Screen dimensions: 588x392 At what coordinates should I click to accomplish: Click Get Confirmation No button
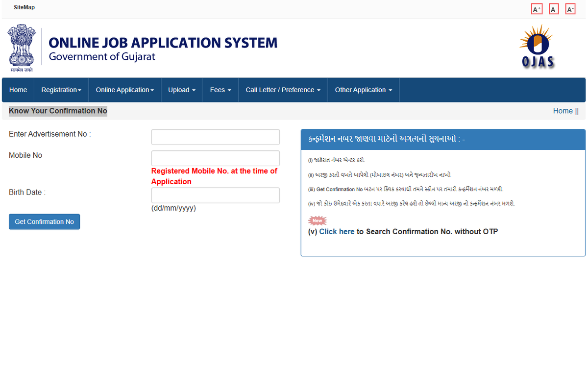(x=44, y=221)
